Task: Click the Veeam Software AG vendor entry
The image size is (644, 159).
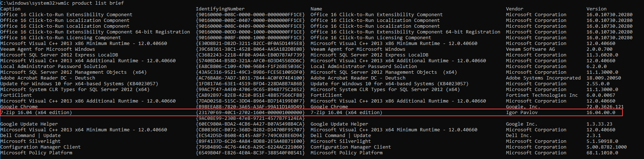Action: point(531,49)
